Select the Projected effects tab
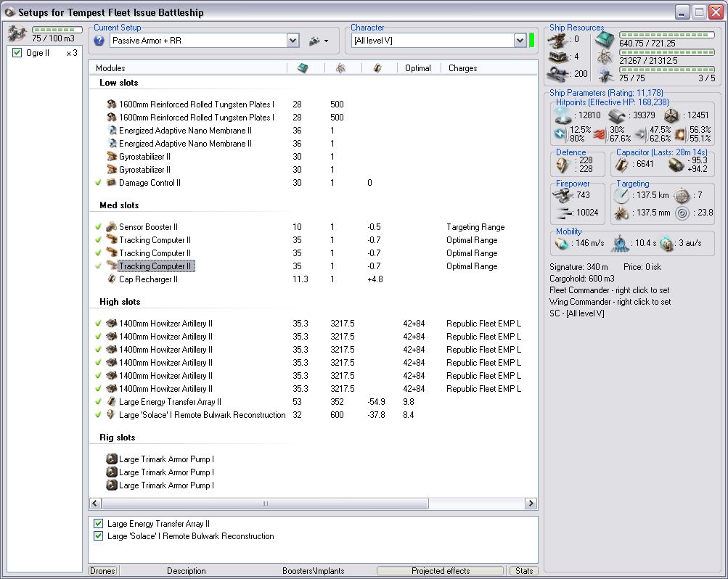 point(440,570)
